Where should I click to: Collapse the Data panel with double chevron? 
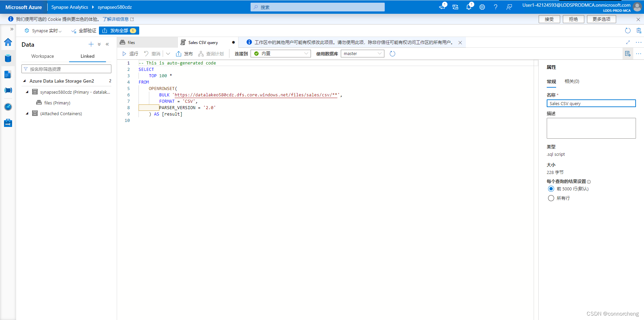tap(107, 44)
